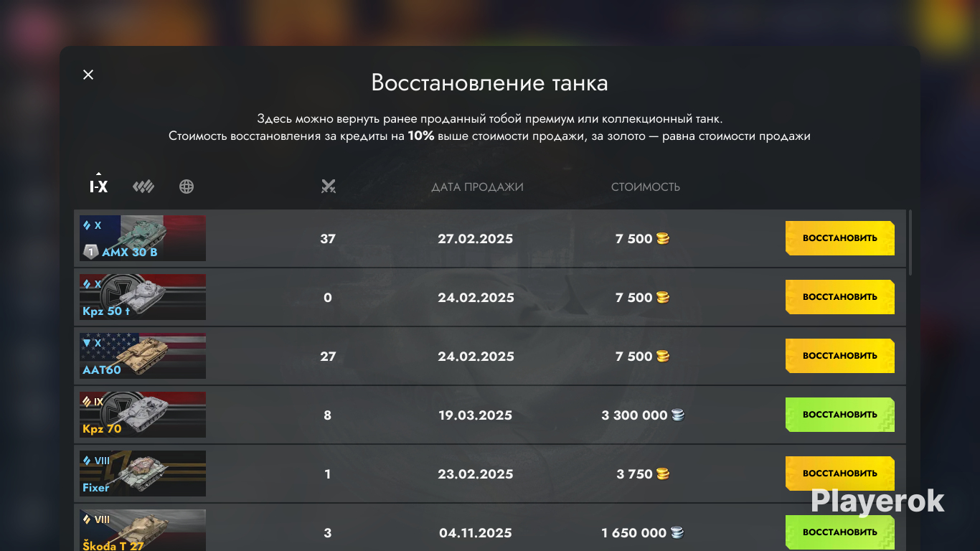Close the tank restoration window
This screenshot has height=551, width=980.
click(x=88, y=75)
